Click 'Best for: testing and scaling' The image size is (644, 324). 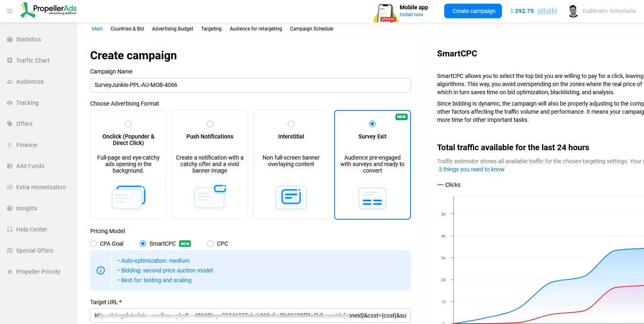pyautogui.click(x=156, y=280)
